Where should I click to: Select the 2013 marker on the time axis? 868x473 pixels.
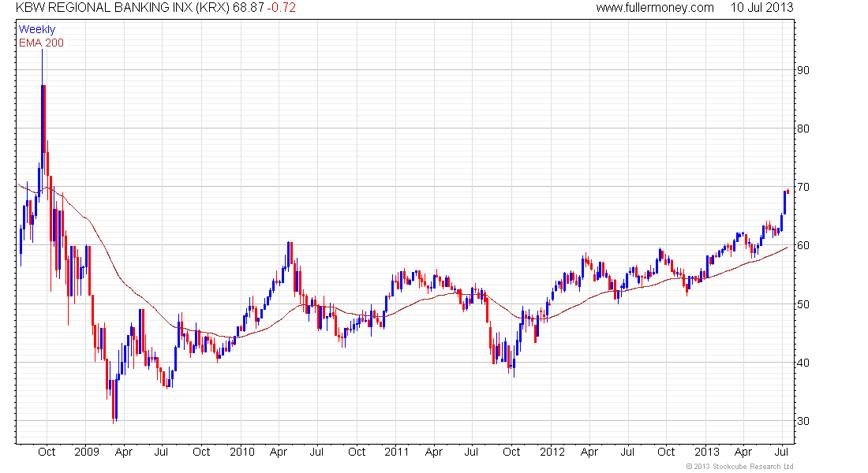(707, 453)
